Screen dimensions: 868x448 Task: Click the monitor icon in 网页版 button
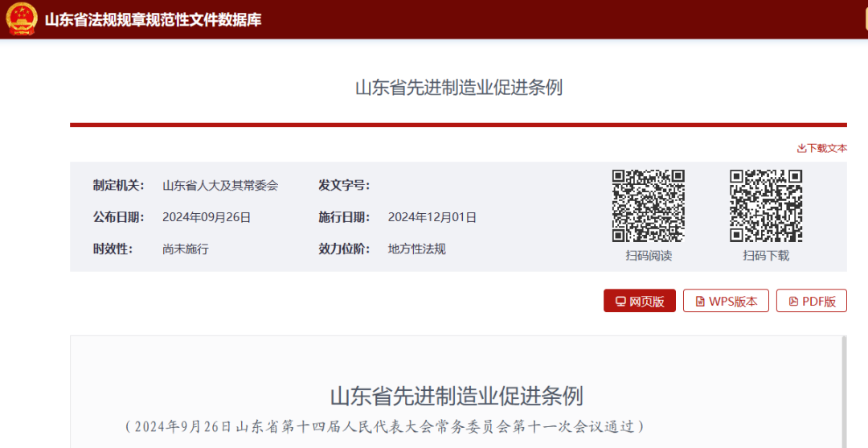click(620, 302)
